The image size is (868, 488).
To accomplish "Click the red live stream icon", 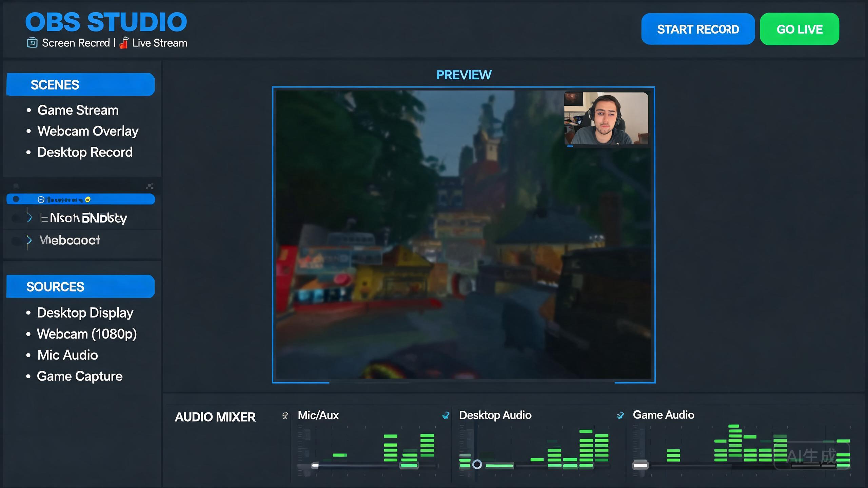I will 124,43.
